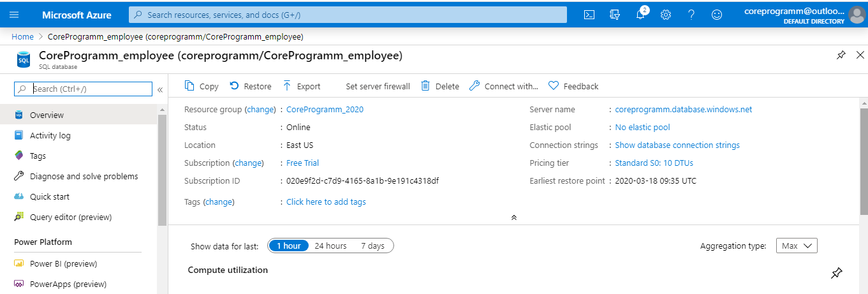Viewport: 868px width, 294px height.
Task: Click the large SQL database title icon
Action: coord(24,59)
